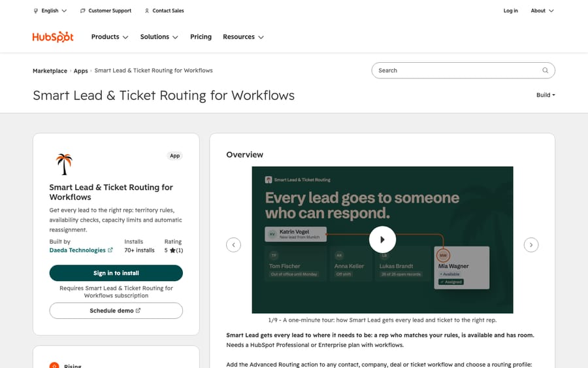Click the palm tree app logo
Screen dimensions: 588x368
click(64, 164)
